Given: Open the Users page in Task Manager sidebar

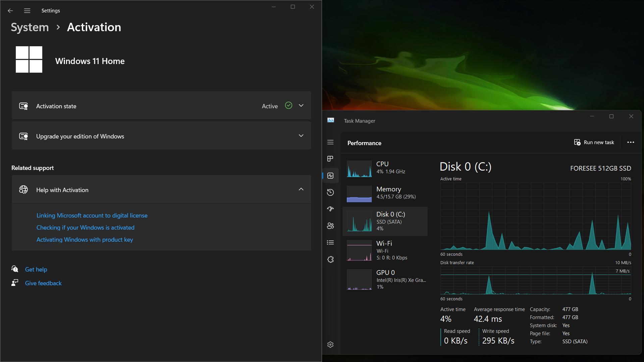Looking at the screenshot, I should point(330,226).
